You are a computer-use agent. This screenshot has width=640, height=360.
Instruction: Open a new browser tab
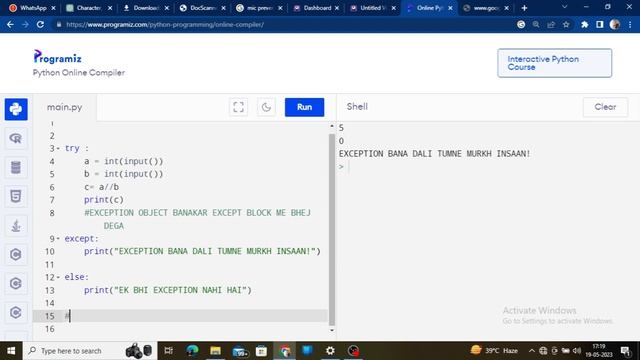click(x=524, y=8)
